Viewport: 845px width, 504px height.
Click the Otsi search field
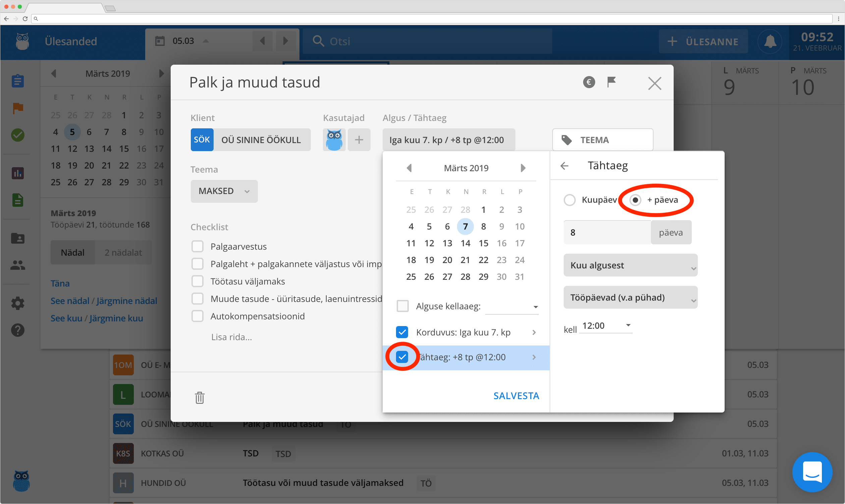(x=427, y=41)
